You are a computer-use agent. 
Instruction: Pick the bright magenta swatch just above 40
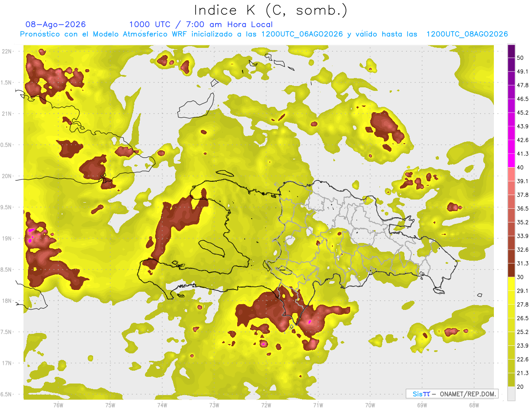511,160
